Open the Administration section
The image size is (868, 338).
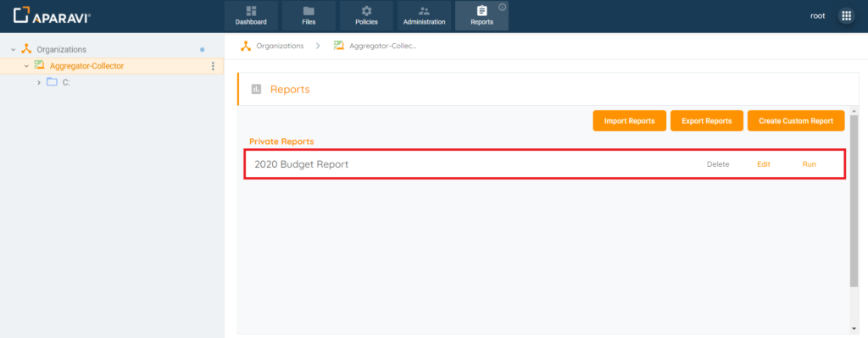(424, 15)
